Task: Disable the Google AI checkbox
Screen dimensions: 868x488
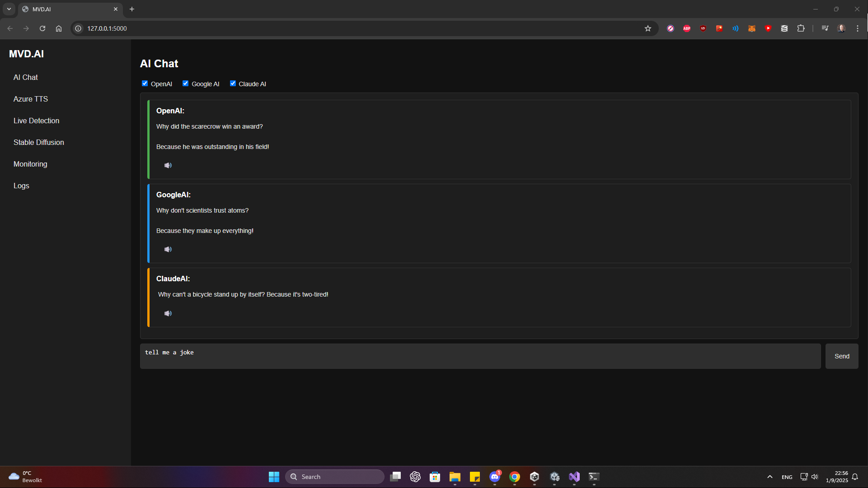Action: 185,84
